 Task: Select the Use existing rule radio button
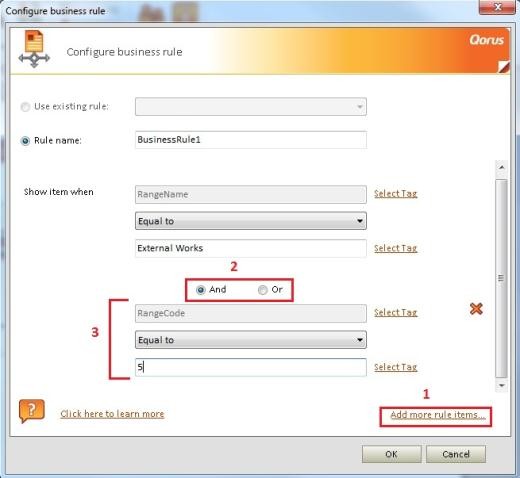[x=25, y=107]
